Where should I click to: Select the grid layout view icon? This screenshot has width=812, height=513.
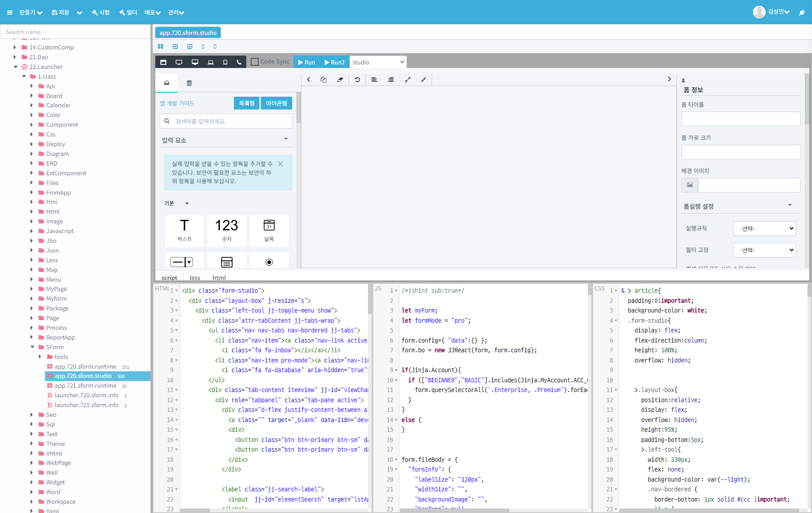coord(161,46)
